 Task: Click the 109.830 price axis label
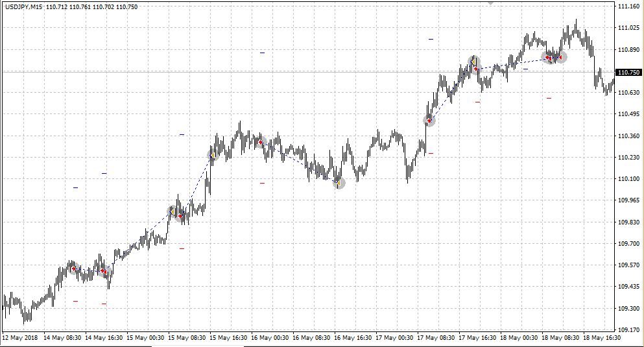628,222
